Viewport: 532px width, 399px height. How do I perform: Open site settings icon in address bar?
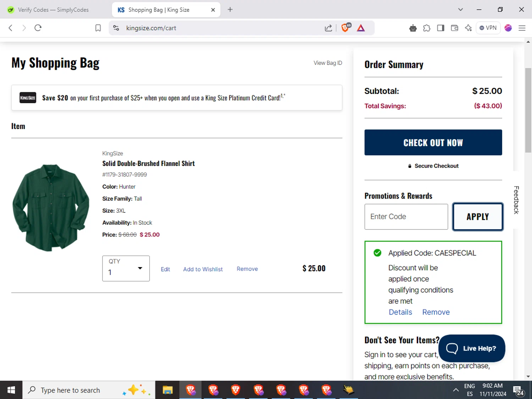(x=116, y=28)
